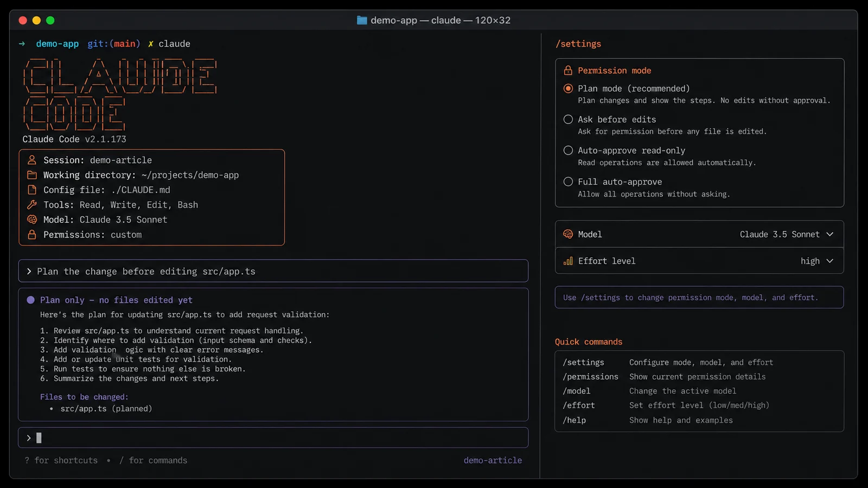Click git:(main) branch indicator
This screenshot has width=868, height=488.
coord(114,44)
